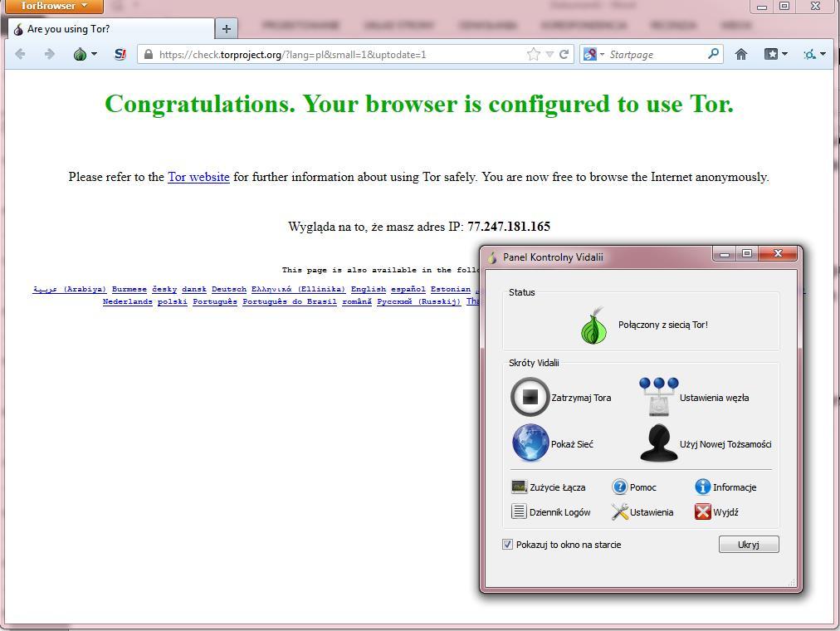This screenshot has height=631, width=840.
Task: Reload the page with refresh icon
Action: pos(564,54)
